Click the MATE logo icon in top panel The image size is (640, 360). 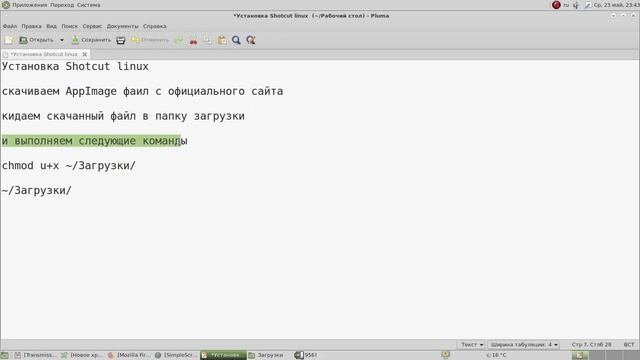point(6,5)
